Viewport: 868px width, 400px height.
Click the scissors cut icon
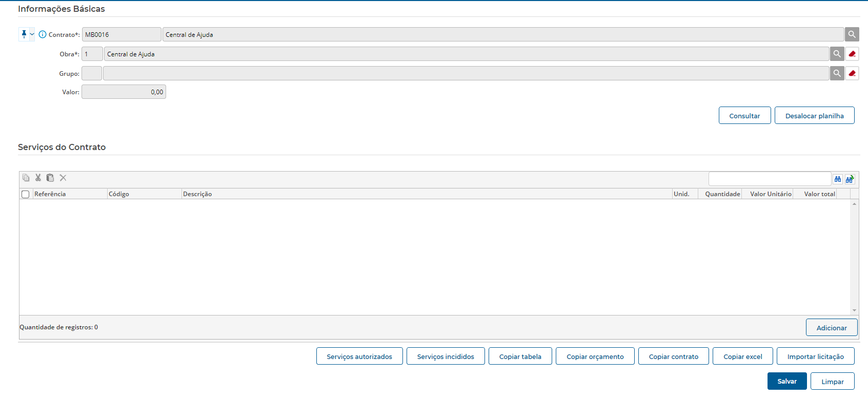pos(38,178)
